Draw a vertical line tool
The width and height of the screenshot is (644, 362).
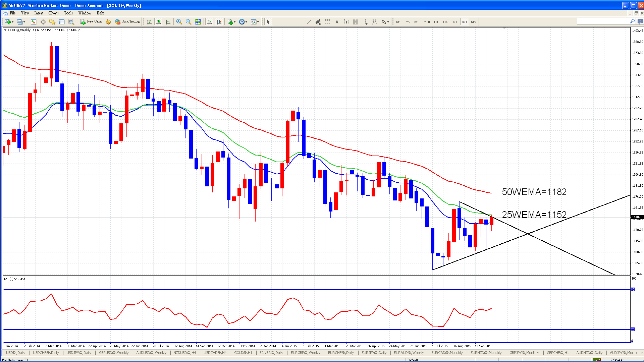click(290, 22)
